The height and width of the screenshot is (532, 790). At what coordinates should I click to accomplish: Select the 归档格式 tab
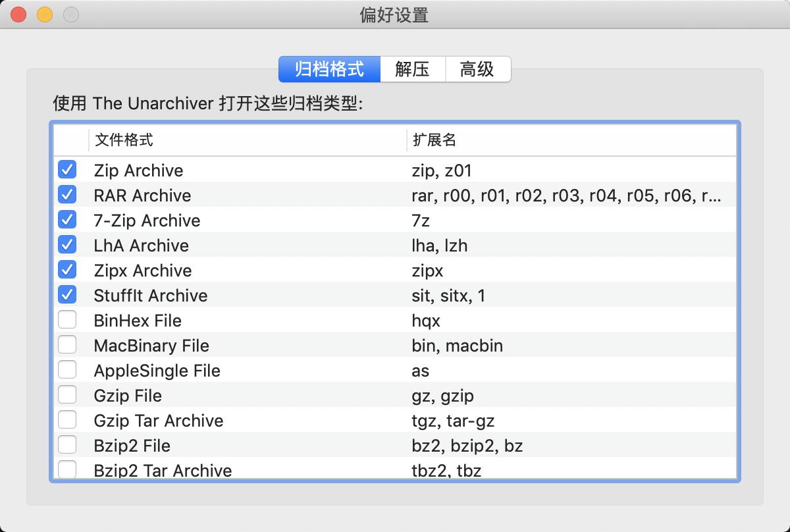coord(329,69)
